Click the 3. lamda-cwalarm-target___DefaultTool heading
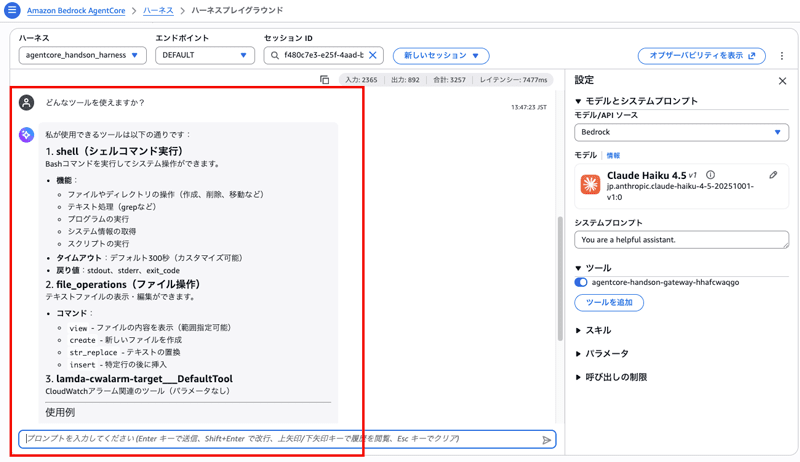800x462 pixels. coord(139,378)
